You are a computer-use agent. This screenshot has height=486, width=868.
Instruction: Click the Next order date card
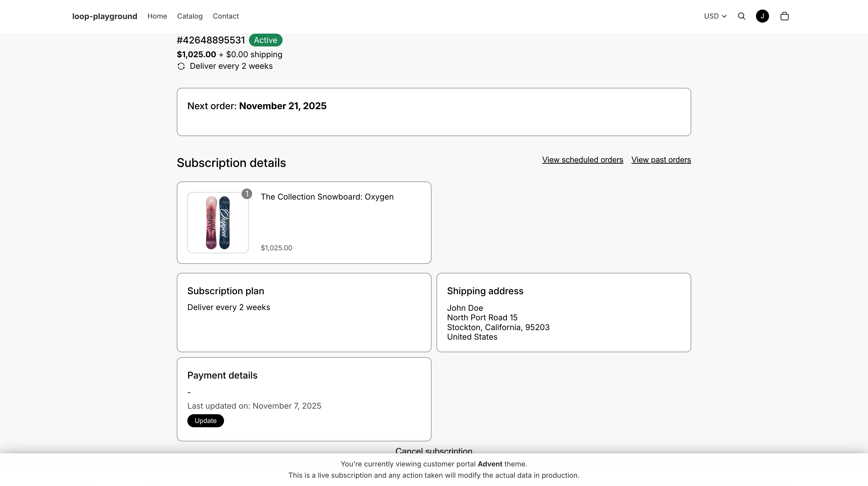pyautogui.click(x=434, y=112)
